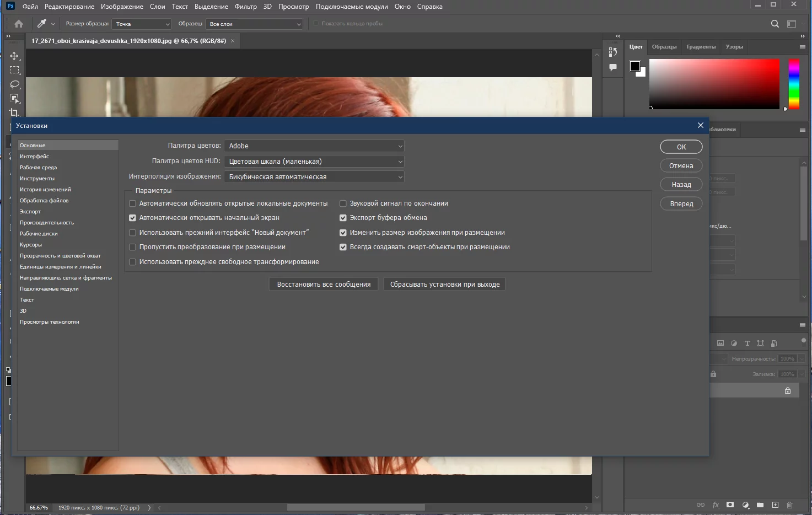Uncheck Изменить размер изображения при размещении
This screenshot has height=515, width=812.
click(343, 233)
